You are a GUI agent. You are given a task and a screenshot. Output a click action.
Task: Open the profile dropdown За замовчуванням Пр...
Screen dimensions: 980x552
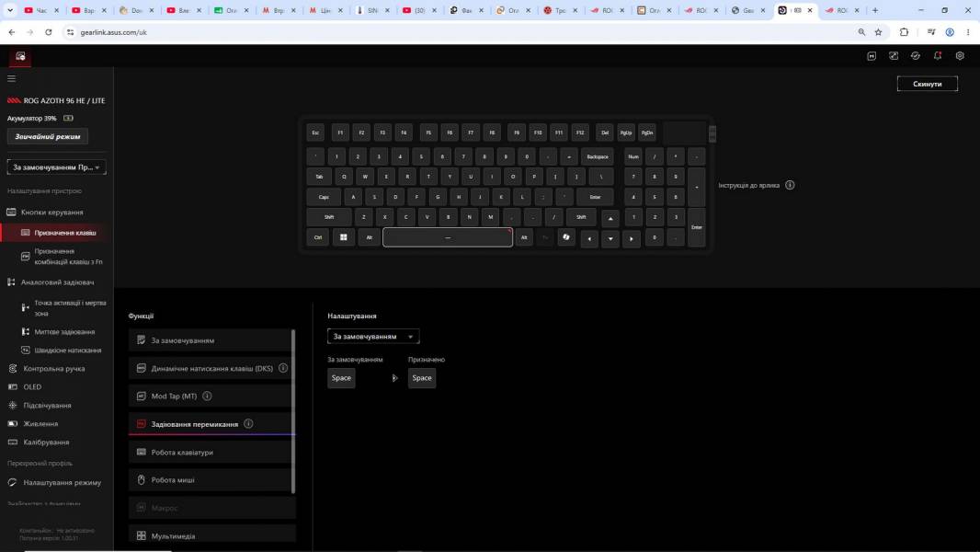pos(56,167)
